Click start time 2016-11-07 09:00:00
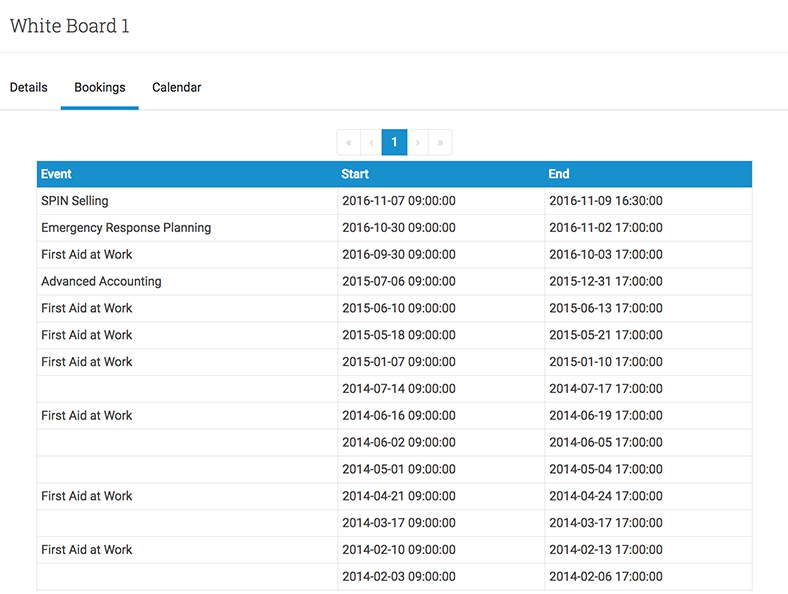Screen dimensions: 788x594 point(399,201)
